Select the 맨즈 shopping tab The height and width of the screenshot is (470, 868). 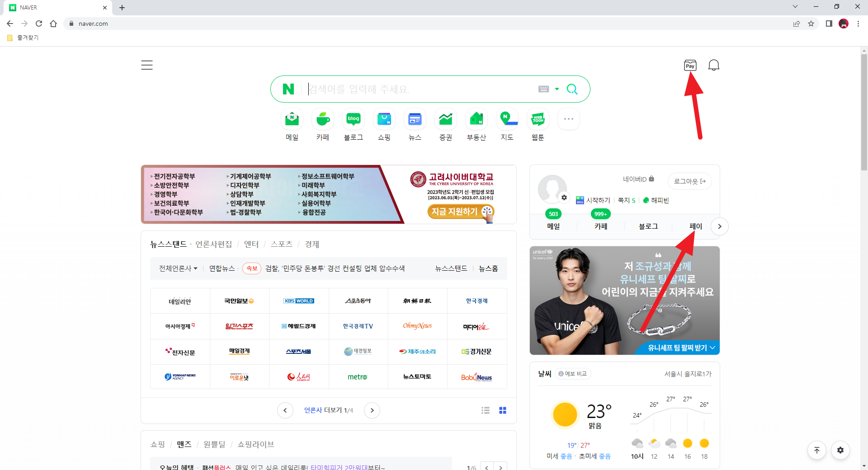tap(184, 444)
